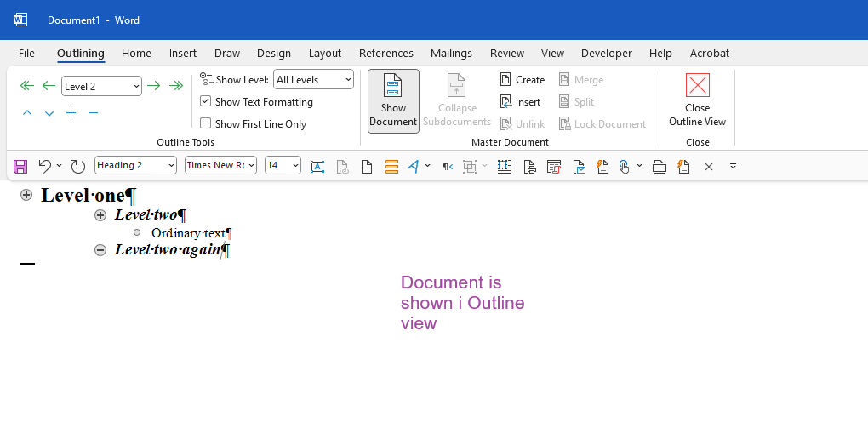Click Create subdocument
Screen dimensions: 868x428
523,80
